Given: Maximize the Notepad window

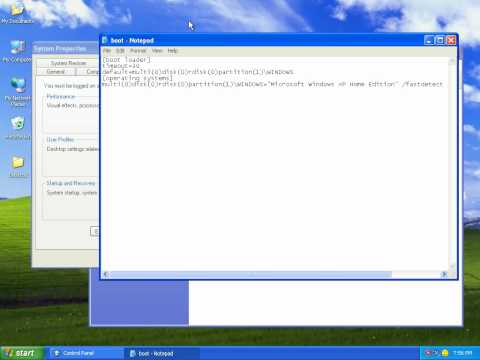Looking at the screenshot, I should [440, 40].
